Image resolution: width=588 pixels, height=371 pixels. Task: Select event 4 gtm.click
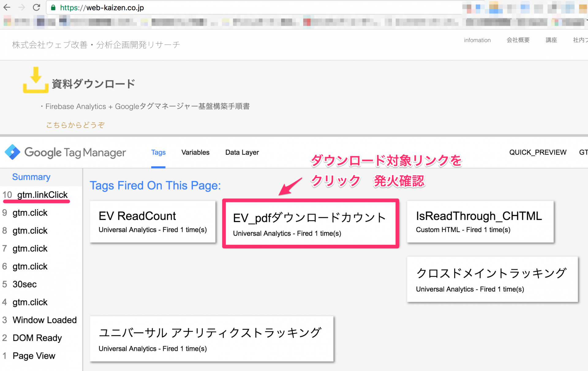[25, 302]
